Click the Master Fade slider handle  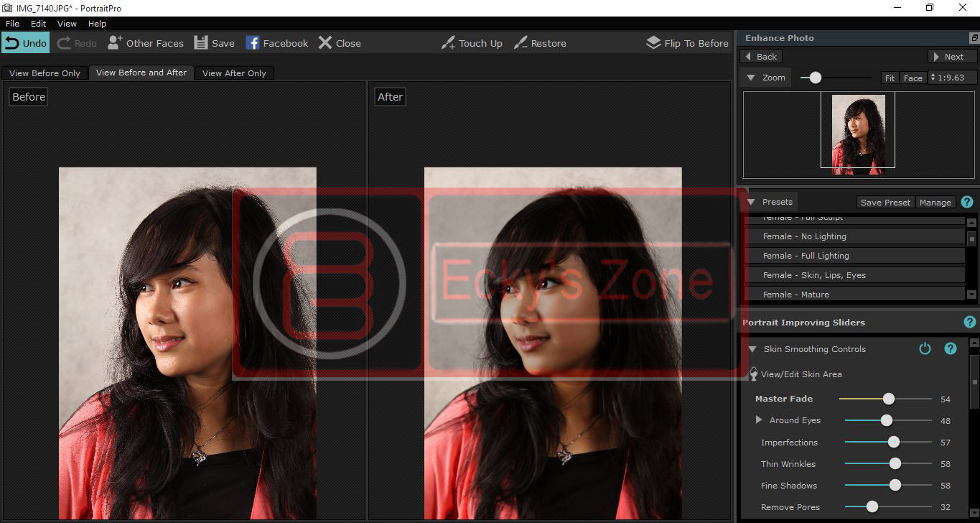click(x=889, y=399)
